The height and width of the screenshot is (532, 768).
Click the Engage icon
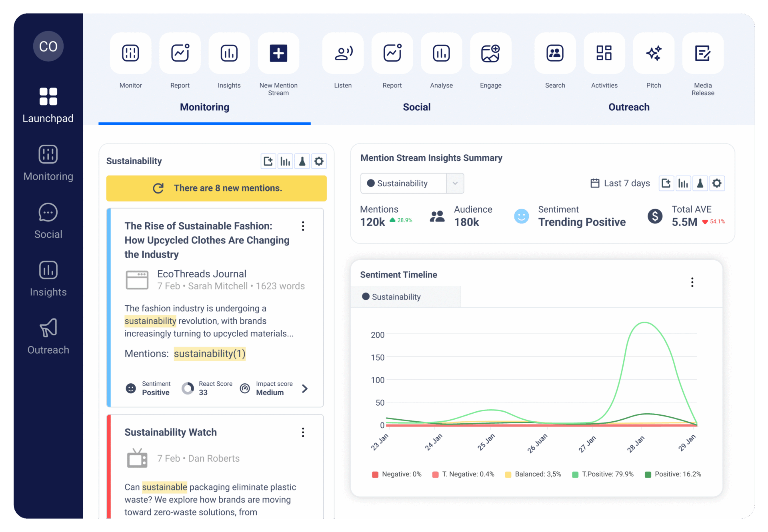(490, 53)
